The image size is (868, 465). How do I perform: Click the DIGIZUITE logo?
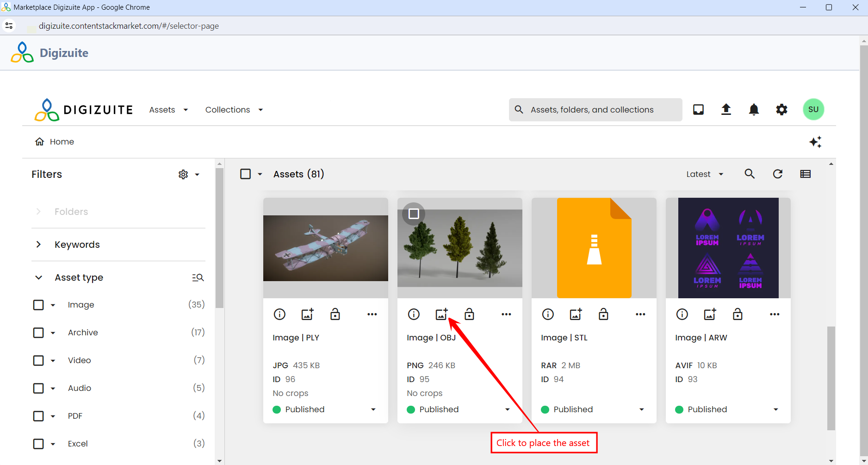(x=83, y=110)
